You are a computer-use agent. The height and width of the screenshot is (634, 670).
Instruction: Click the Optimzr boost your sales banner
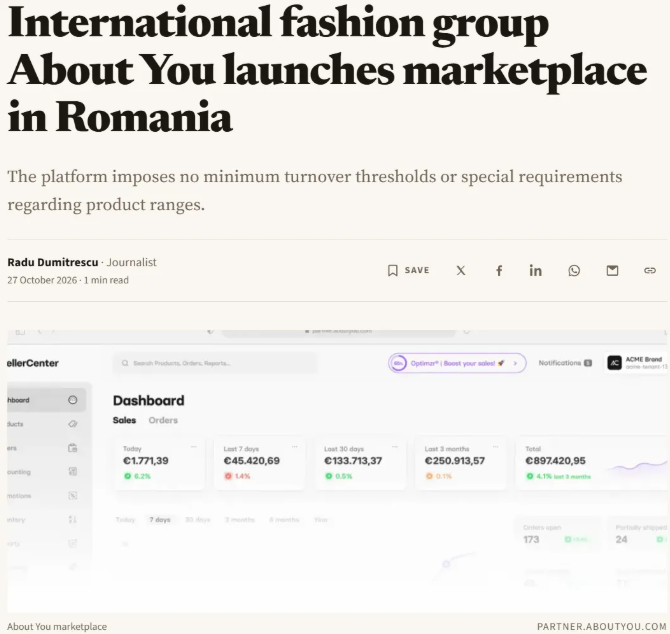click(457, 363)
